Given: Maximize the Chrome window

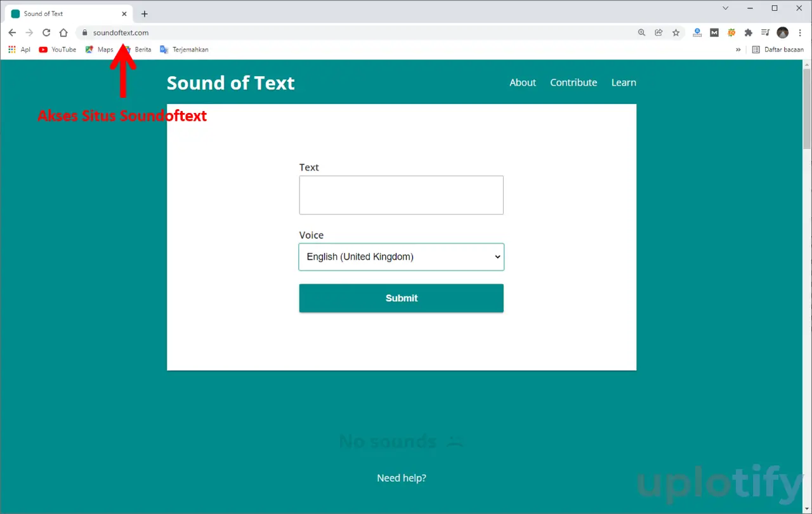Looking at the screenshot, I should [x=775, y=8].
